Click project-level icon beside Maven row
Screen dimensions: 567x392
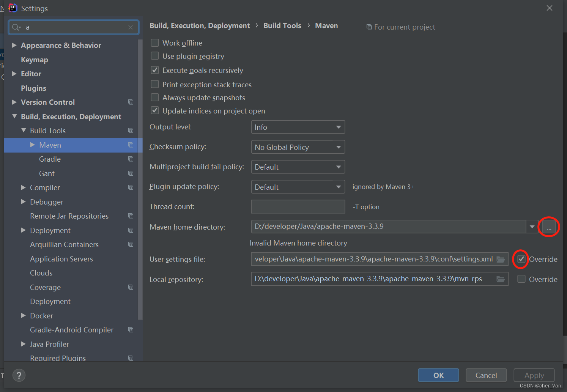click(x=131, y=145)
